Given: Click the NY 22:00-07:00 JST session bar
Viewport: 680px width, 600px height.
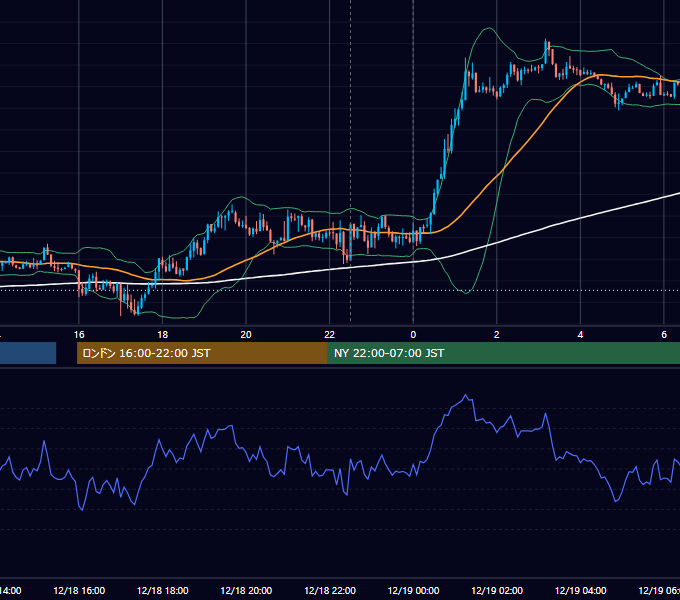Looking at the screenshot, I should point(504,353).
